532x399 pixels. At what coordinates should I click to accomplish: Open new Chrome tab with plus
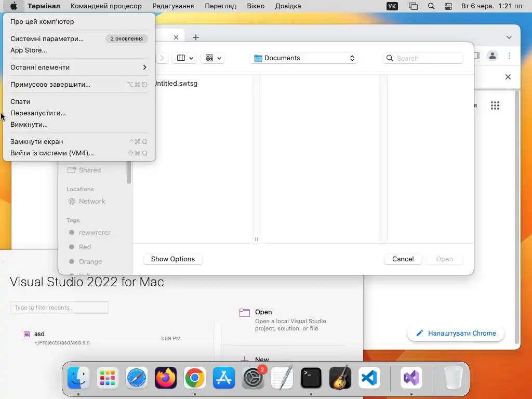tap(196, 37)
